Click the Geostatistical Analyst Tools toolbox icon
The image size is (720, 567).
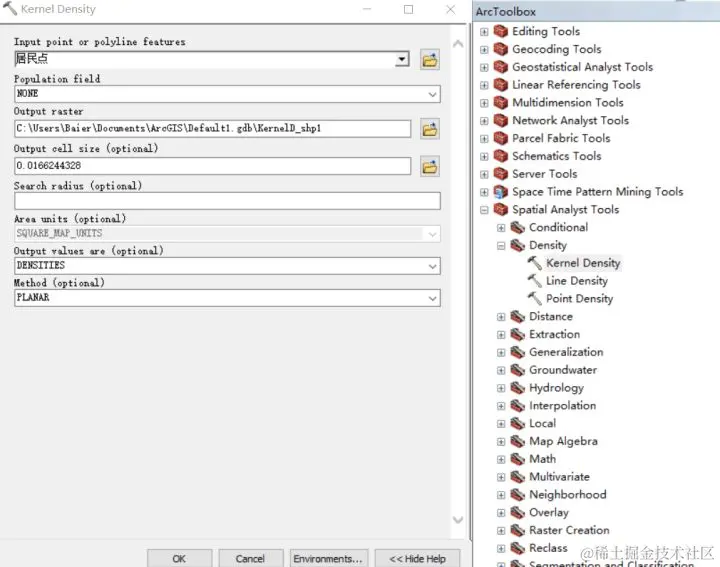click(501, 67)
